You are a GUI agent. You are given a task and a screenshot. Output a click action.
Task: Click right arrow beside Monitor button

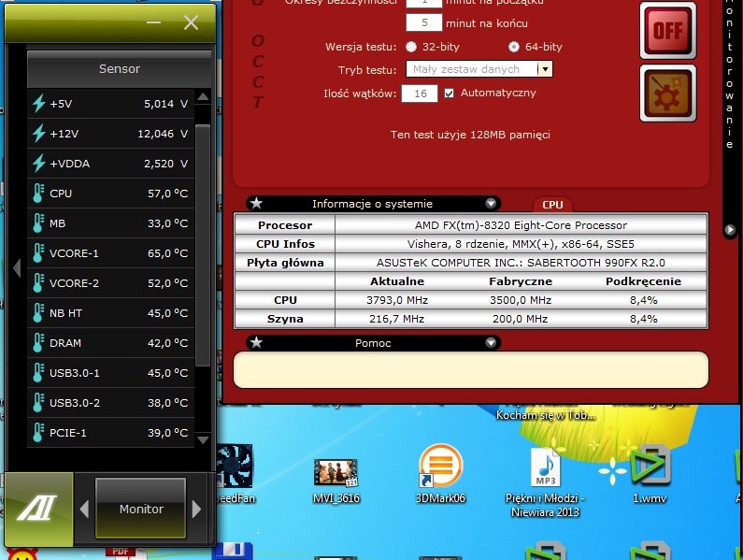coord(196,510)
